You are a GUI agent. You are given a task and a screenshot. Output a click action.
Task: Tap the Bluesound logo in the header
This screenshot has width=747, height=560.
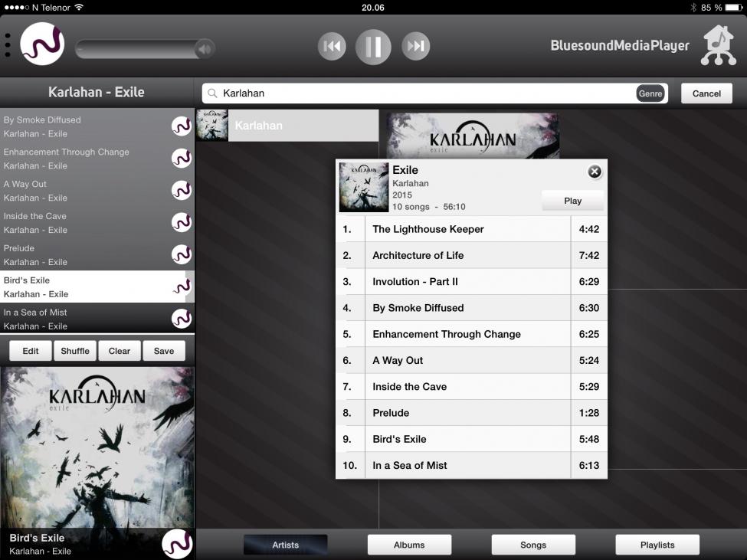(42, 44)
